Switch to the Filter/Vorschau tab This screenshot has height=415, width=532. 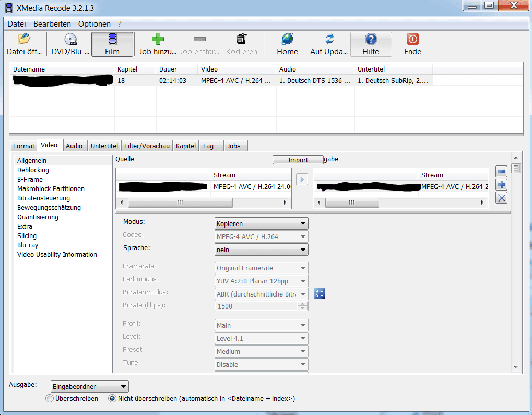(x=147, y=146)
